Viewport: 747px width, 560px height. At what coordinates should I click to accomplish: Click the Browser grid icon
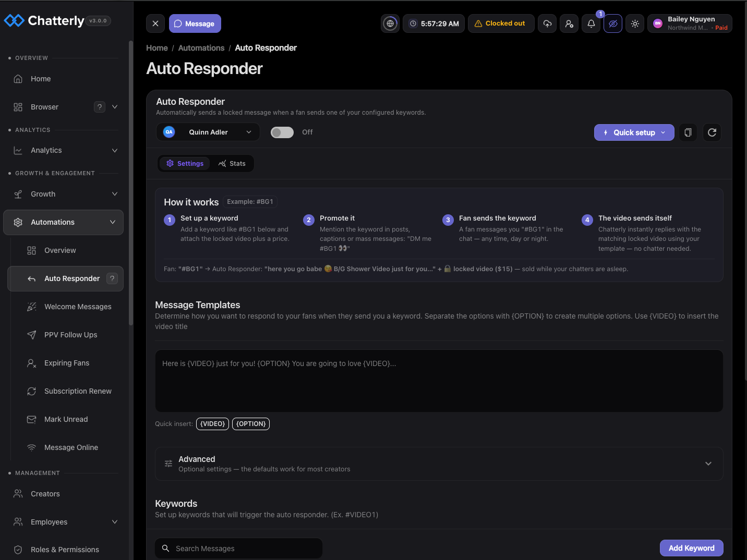click(x=18, y=107)
